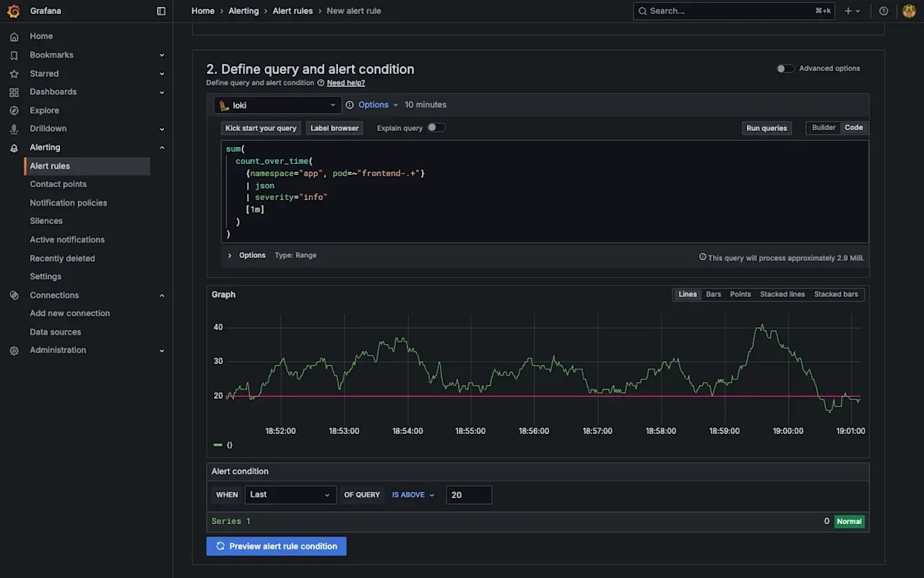Open the Last reducer dropdown

(290, 495)
